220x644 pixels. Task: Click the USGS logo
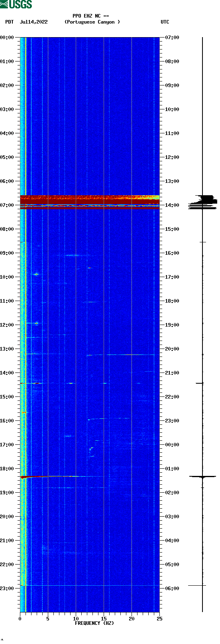[16, 4]
